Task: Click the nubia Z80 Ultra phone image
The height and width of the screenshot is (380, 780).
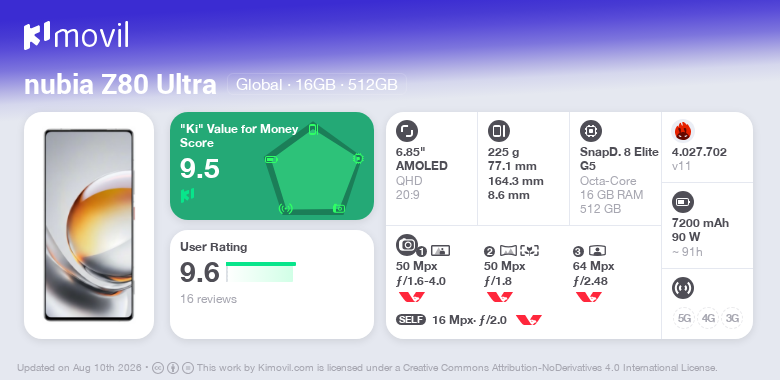Action: [x=89, y=225]
